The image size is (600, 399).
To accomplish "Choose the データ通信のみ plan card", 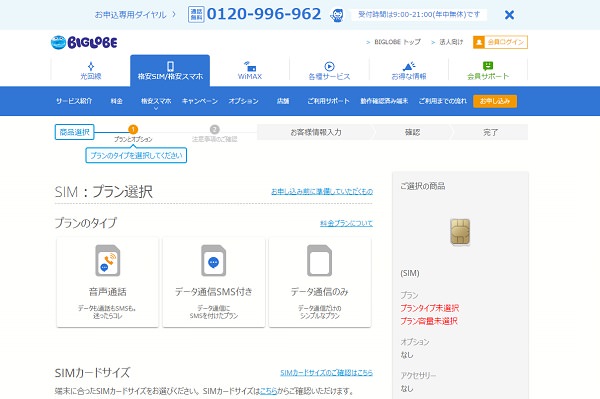I will [320, 282].
